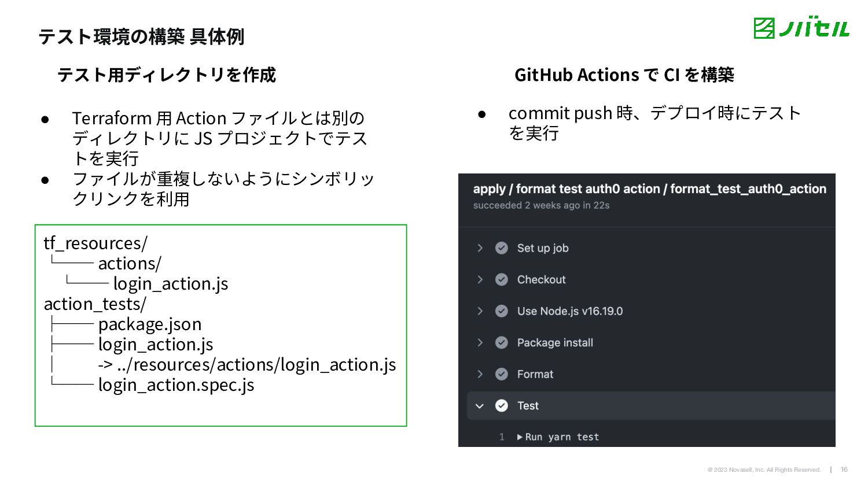
Task: Expand the Set up job step
Action: [480, 248]
